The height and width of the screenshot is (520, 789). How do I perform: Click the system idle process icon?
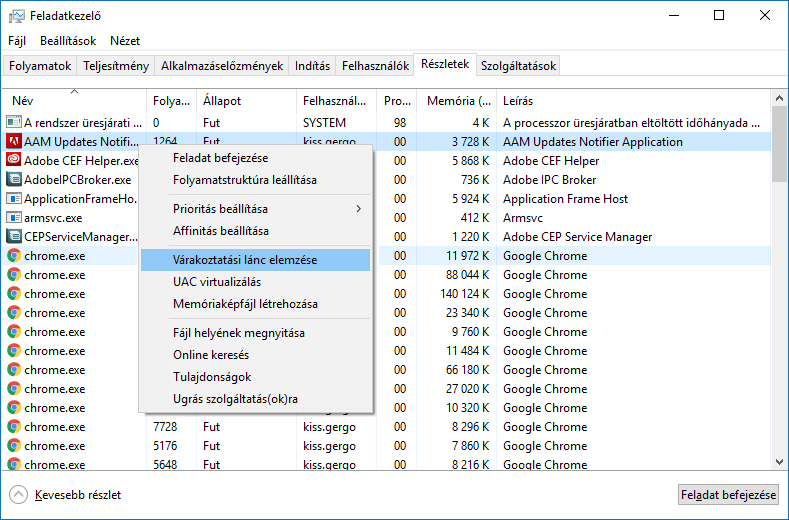click(x=14, y=122)
